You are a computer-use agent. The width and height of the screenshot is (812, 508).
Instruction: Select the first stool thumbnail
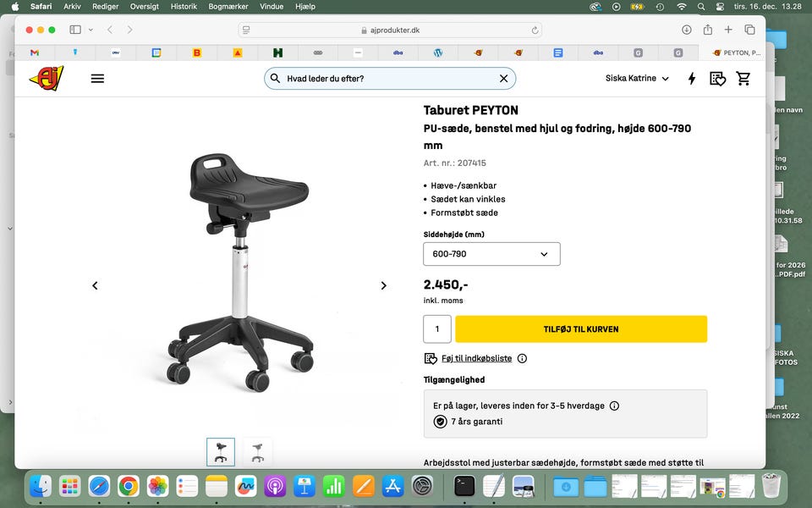point(221,452)
